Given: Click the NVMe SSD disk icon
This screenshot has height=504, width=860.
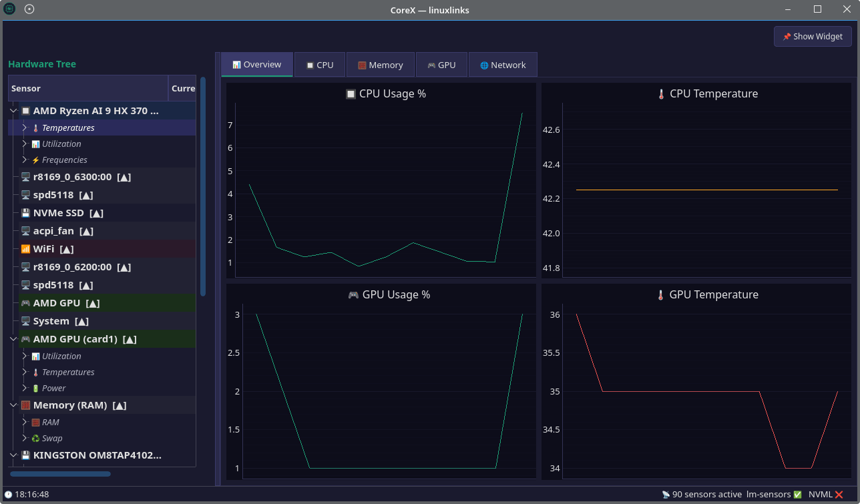Looking at the screenshot, I should [x=25, y=213].
